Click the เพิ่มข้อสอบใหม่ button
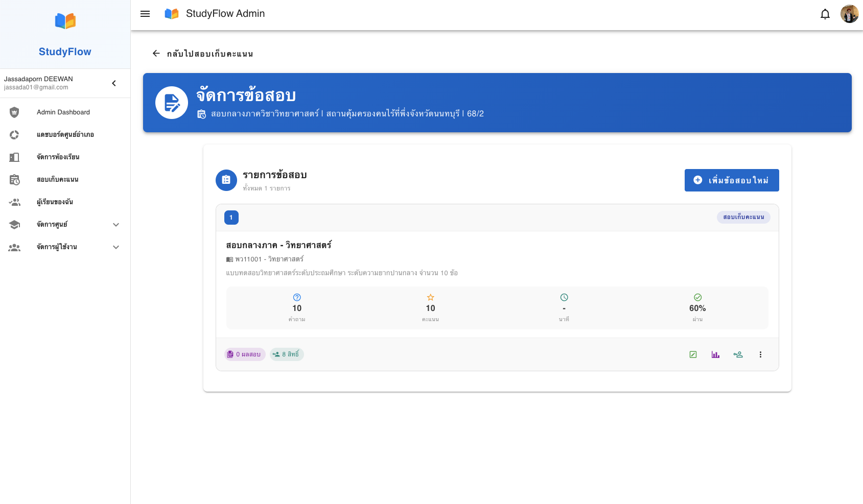 pyautogui.click(x=731, y=180)
